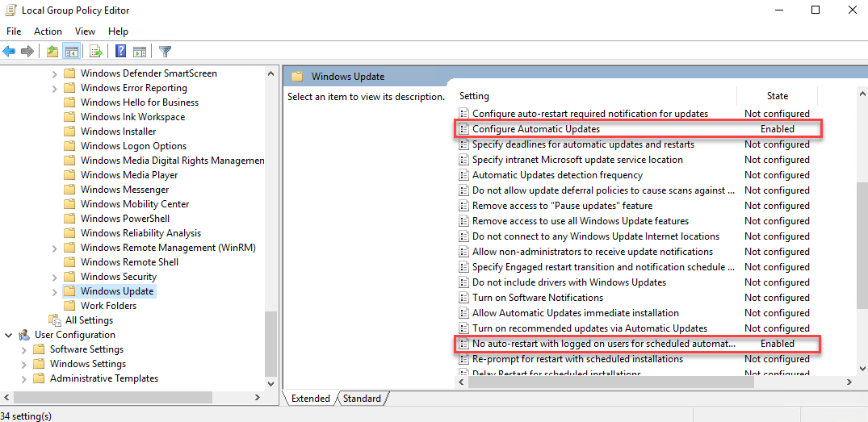868x422 pixels.
Task: Click the User Configuration icon
Action: pyautogui.click(x=23, y=335)
